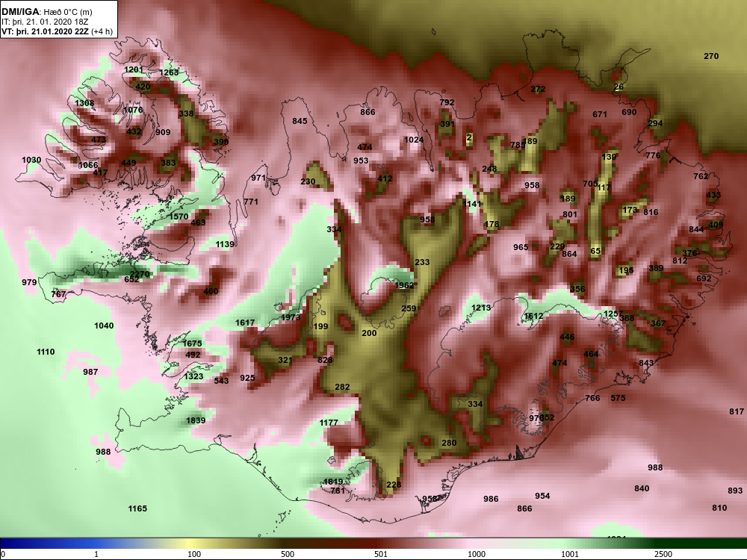Viewport: 747px width, 560px height.
Task: Click the offshore value 893
Action: [x=735, y=490]
